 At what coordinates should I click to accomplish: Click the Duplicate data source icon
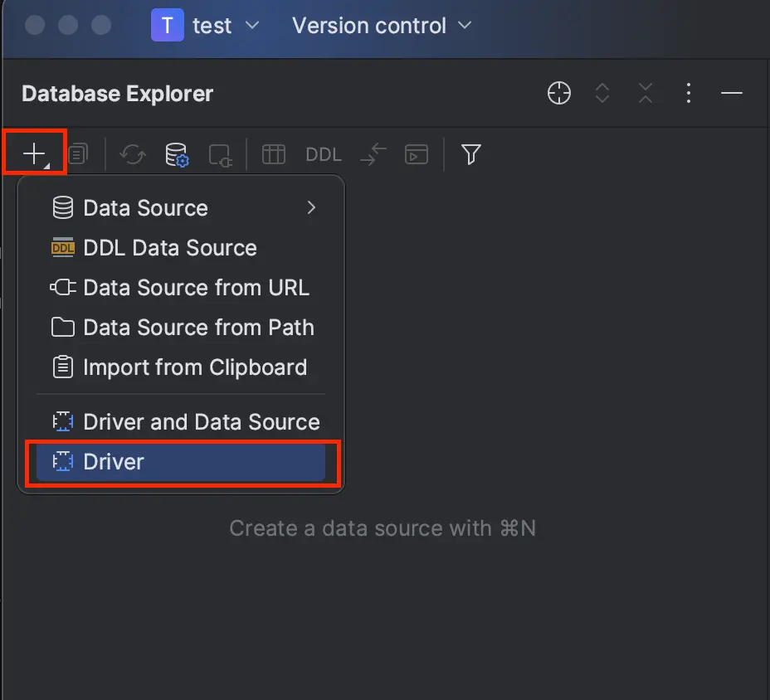(x=79, y=154)
